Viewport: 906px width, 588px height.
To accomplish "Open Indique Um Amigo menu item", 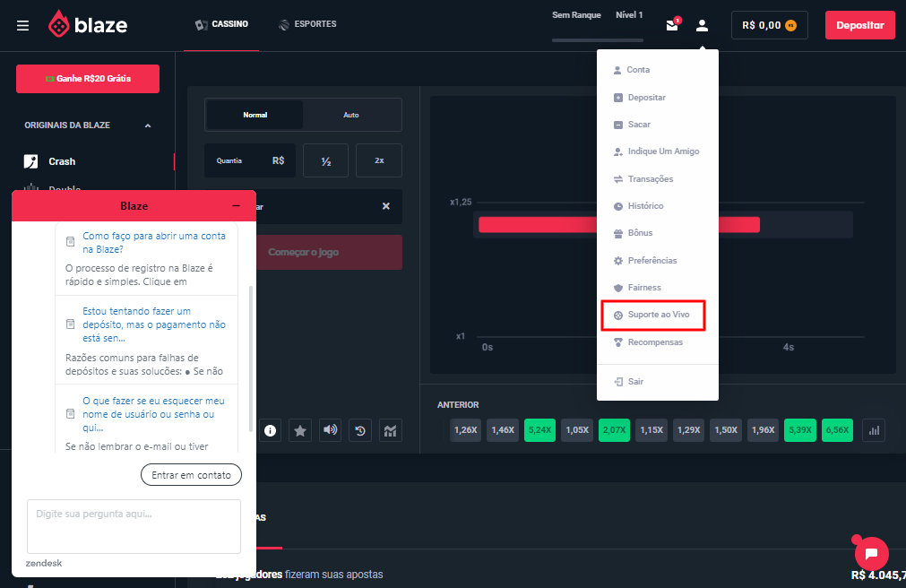I will pyautogui.click(x=658, y=151).
